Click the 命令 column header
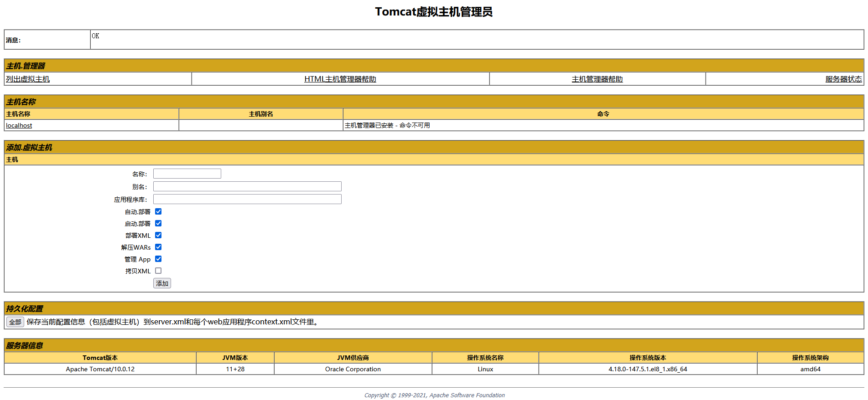 [x=603, y=114]
